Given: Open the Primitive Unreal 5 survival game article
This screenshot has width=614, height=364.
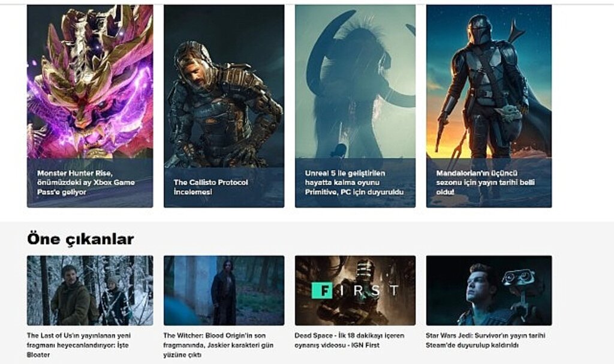Looking at the screenshot, I should click(x=354, y=181).
